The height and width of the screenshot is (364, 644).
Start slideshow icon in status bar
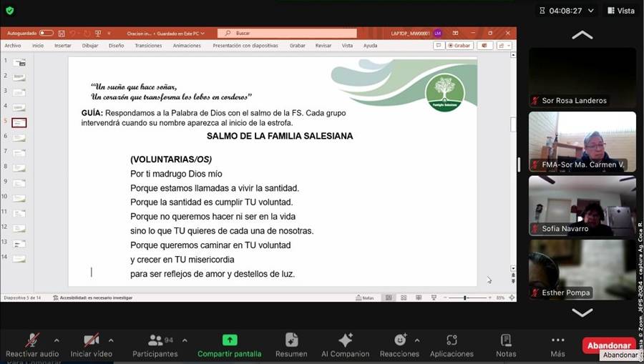tap(434, 297)
